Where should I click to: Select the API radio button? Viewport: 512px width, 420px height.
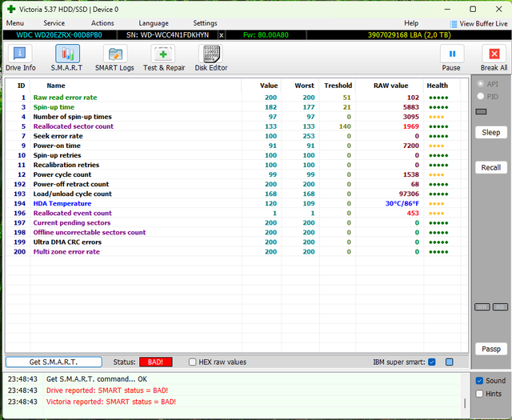point(480,84)
